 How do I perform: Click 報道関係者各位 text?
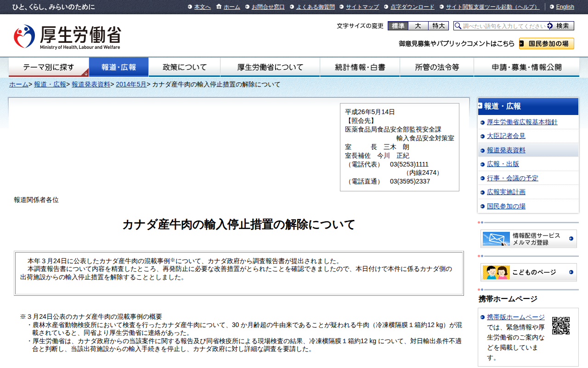point(36,200)
